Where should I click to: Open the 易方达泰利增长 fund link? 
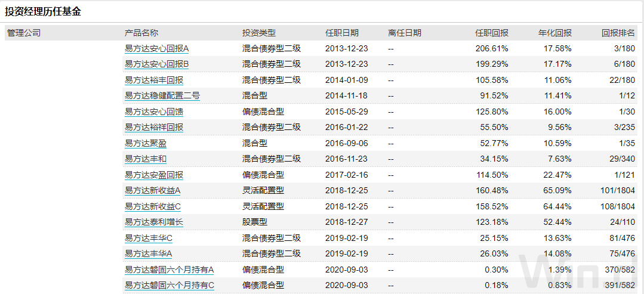point(154,222)
